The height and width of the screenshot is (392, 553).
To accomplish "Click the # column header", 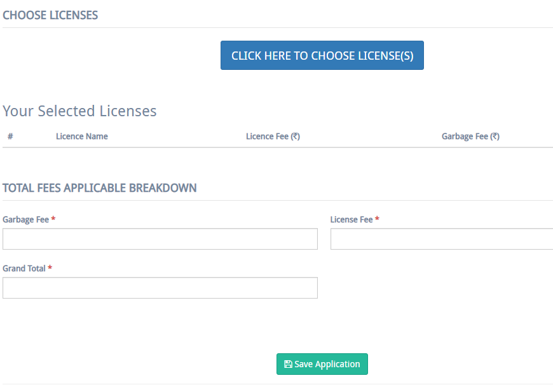I will (x=10, y=136).
